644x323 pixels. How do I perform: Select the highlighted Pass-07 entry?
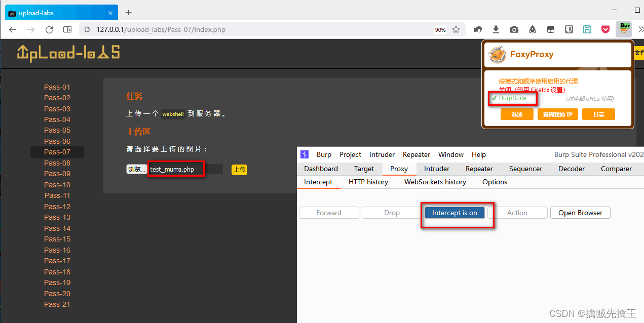[57, 152]
